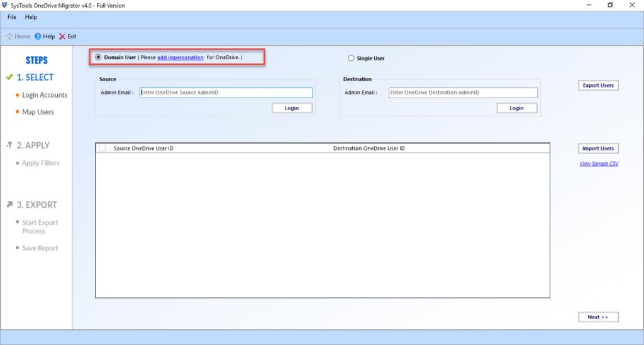Open the File menu
Screen dimensions: 644x345
[x=12, y=17]
